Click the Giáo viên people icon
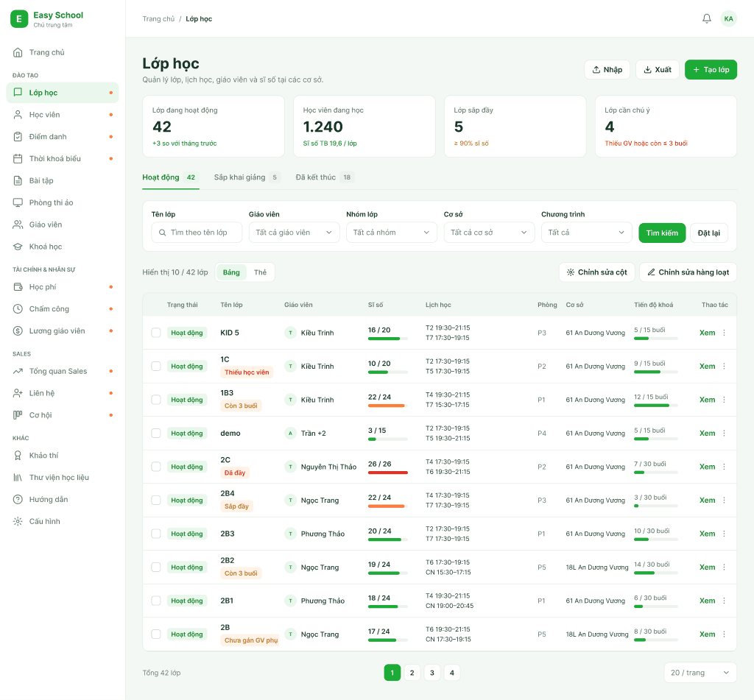Screen dimensions: 754x700 point(18,225)
